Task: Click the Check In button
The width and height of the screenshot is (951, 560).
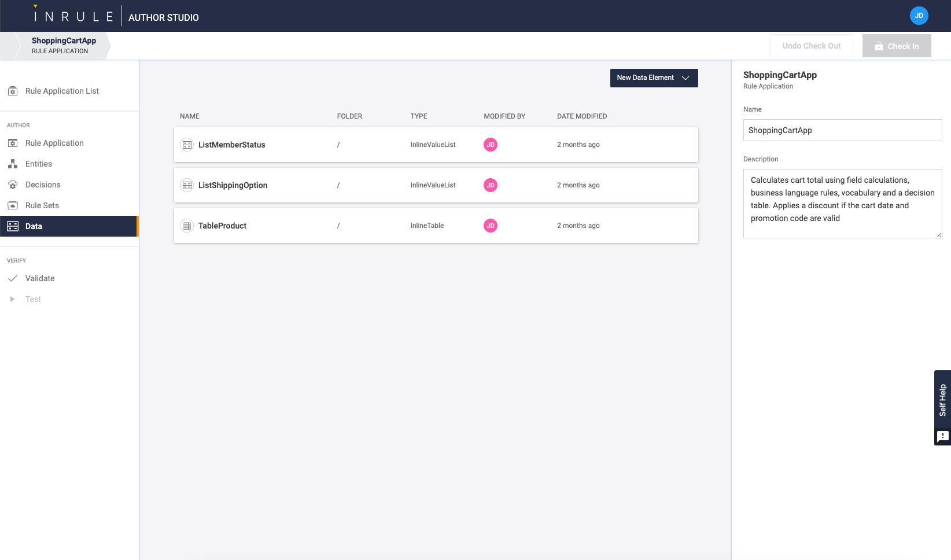Action: click(896, 46)
